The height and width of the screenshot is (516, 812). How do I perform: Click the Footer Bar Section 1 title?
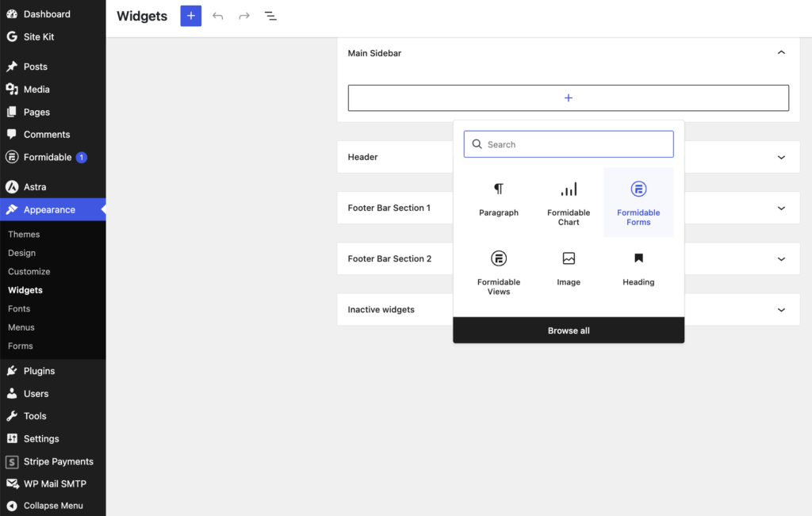[x=389, y=208]
